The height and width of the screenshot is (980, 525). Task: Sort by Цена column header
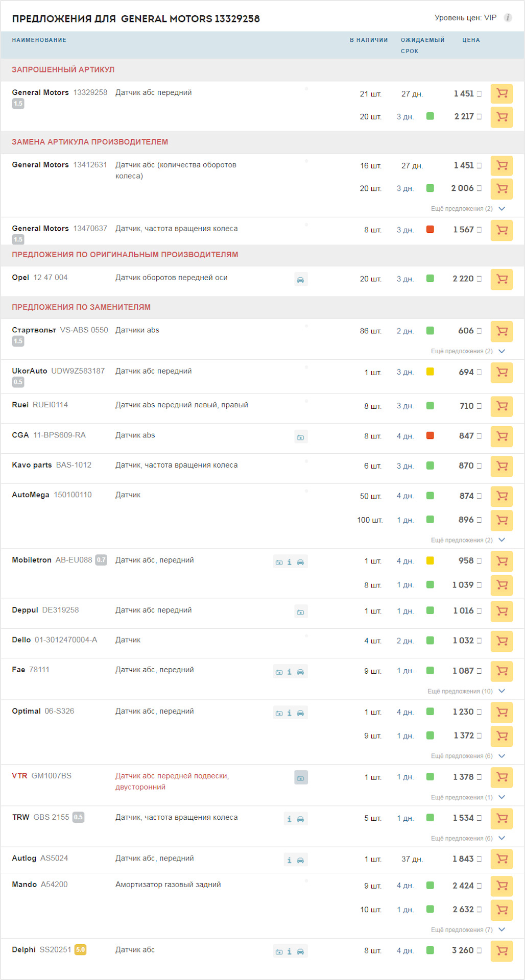[471, 40]
